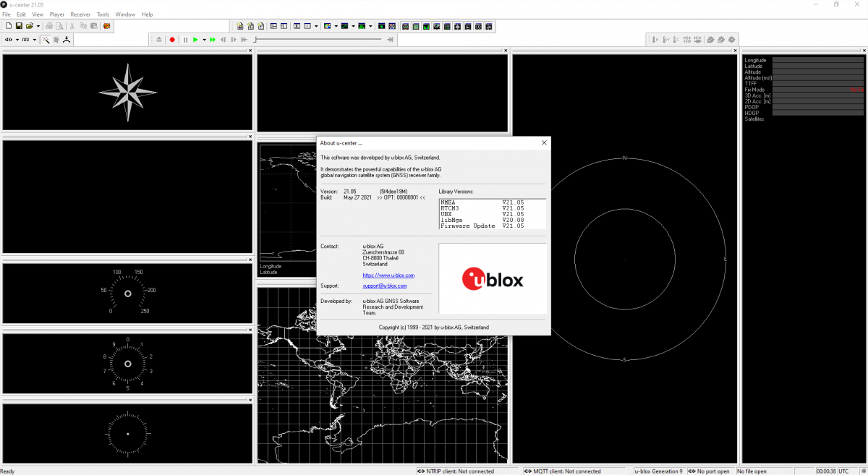This screenshot has width=868, height=475.
Task: Click the support@u-blox.com email link
Action: (385, 286)
